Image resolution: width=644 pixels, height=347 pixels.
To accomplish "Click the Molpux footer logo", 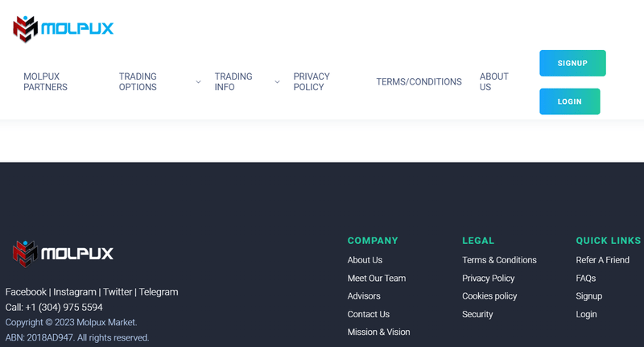I will [64, 253].
